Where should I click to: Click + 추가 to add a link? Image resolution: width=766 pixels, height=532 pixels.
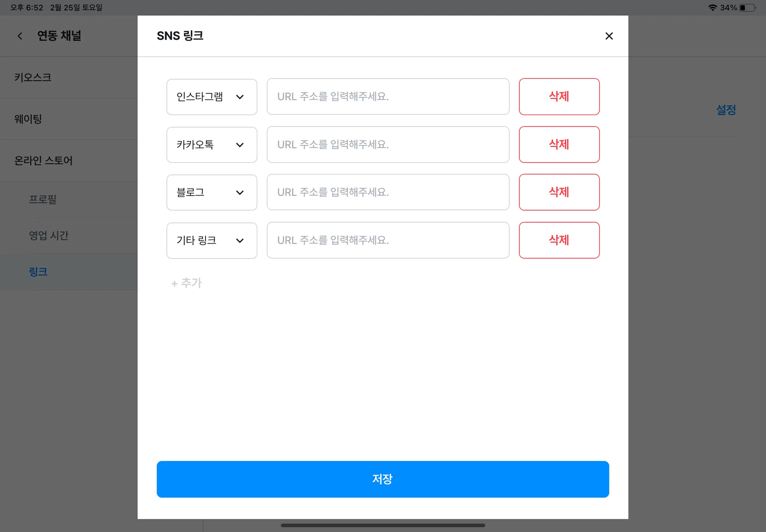point(187,283)
